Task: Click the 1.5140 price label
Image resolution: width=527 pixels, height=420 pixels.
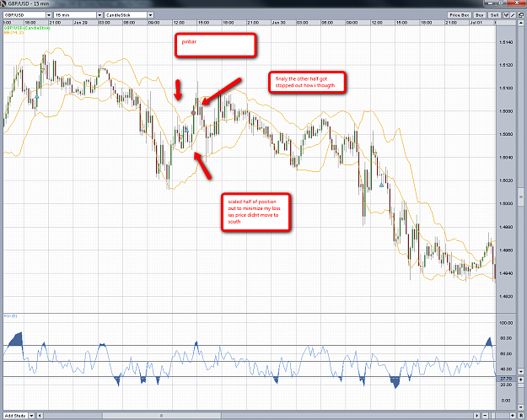Action: pyautogui.click(x=506, y=42)
